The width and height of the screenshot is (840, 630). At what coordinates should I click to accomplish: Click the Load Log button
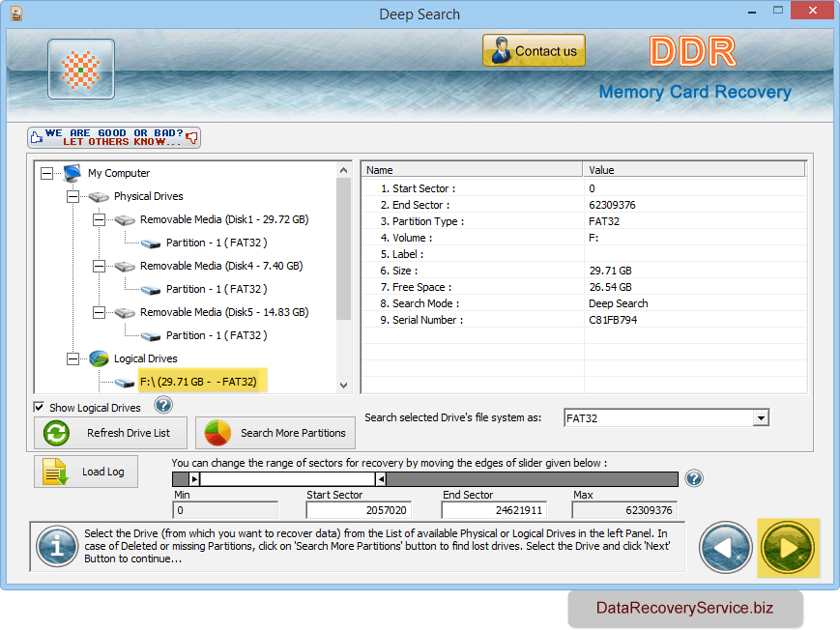click(86, 472)
